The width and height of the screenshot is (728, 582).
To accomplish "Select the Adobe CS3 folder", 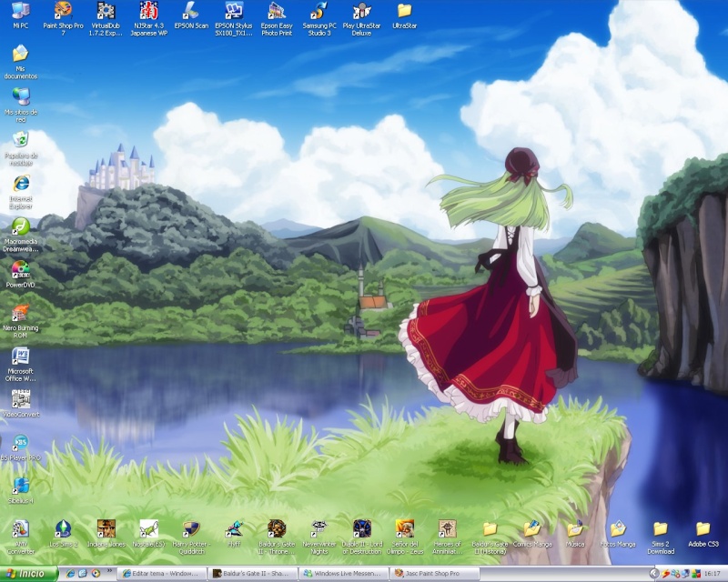I will pyautogui.click(x=703, y=534).
